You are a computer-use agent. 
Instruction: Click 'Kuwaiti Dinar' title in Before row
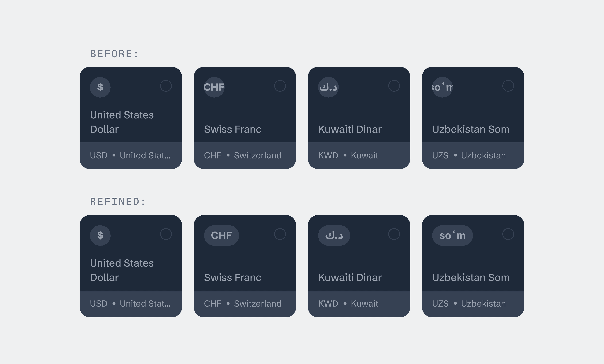350,129
